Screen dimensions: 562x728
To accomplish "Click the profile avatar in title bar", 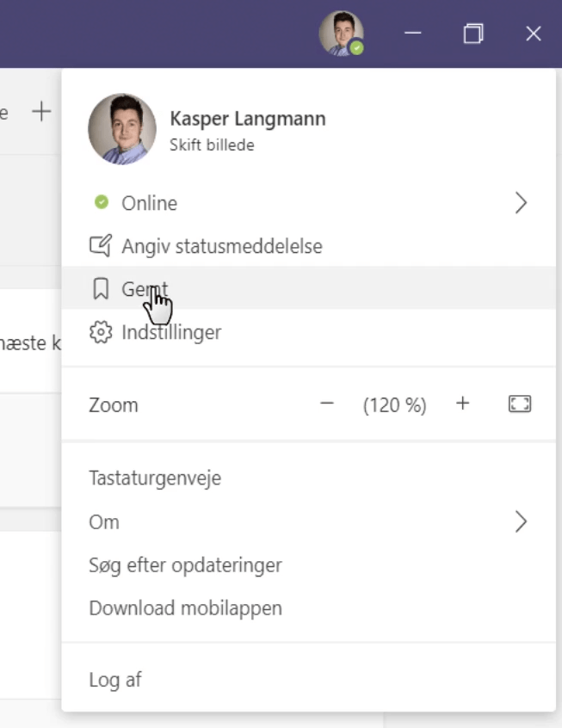I will pyautogui.click(x=341, y=34).
